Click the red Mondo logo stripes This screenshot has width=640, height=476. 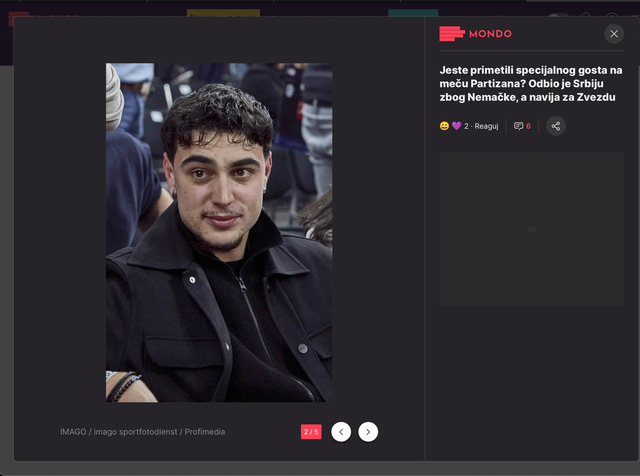click(x=452, y=33)
